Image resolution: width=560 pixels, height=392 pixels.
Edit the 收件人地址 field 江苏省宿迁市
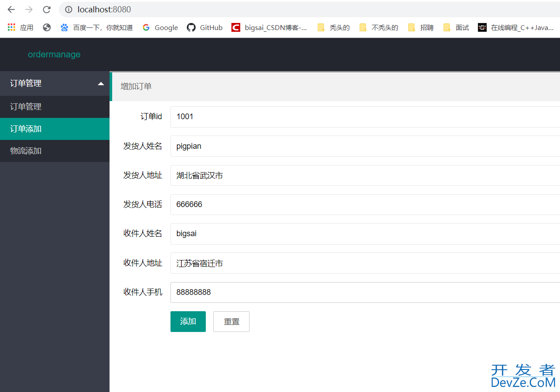tap(365, 263)
